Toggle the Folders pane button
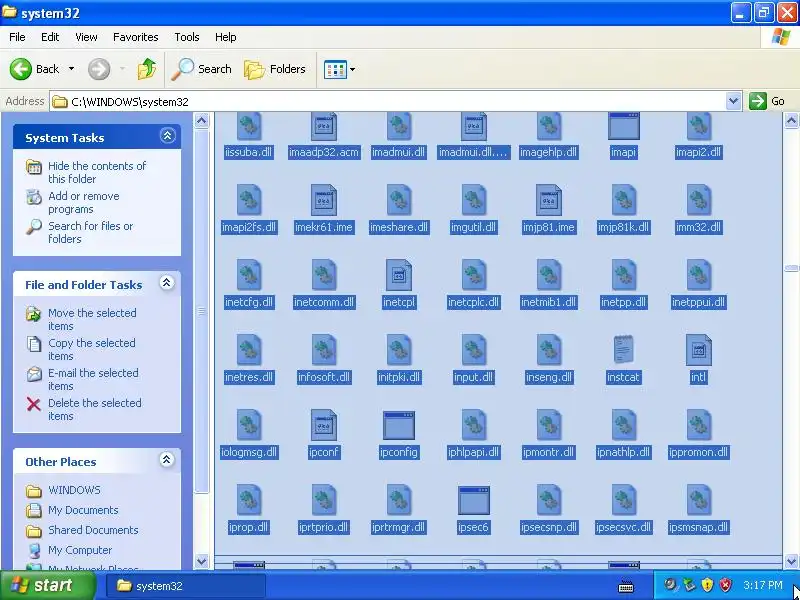Image resolution: width=800 pixels, height=600 pixels. point(274,69)
